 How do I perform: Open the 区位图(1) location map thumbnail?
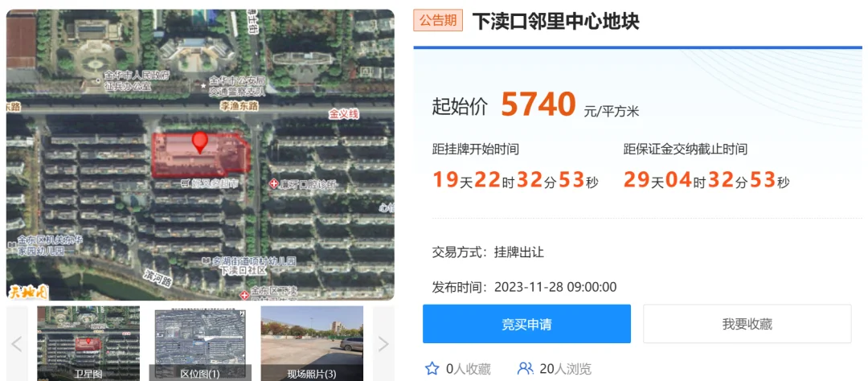[x=200, y=343]
